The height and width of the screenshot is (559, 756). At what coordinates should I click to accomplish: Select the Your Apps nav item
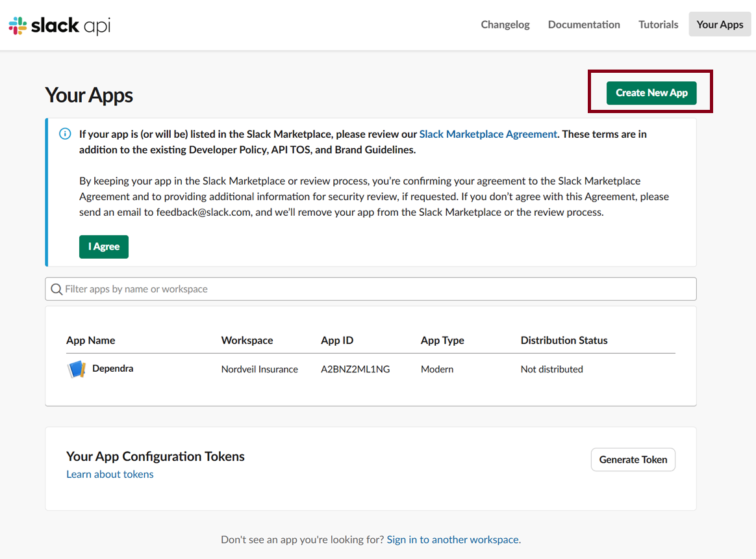(x=720, y=25)
